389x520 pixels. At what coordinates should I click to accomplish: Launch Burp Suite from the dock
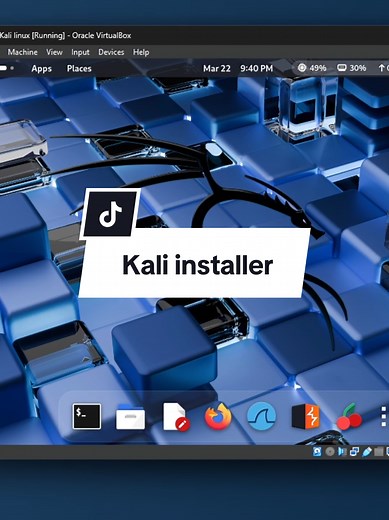pyautogui.click(x=306, y=416)
